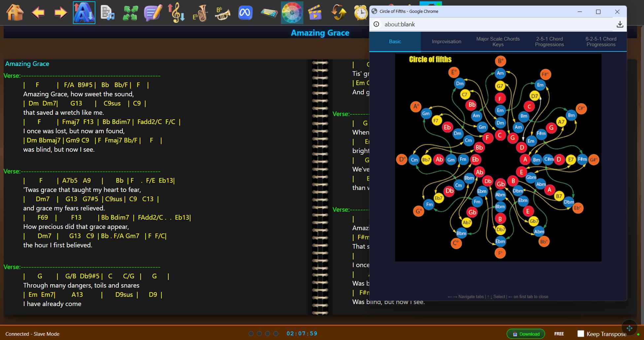The height and width of the screenshot is (340, 644).
Task: Click the Home house icon
Action: click(x=15, y=13)
